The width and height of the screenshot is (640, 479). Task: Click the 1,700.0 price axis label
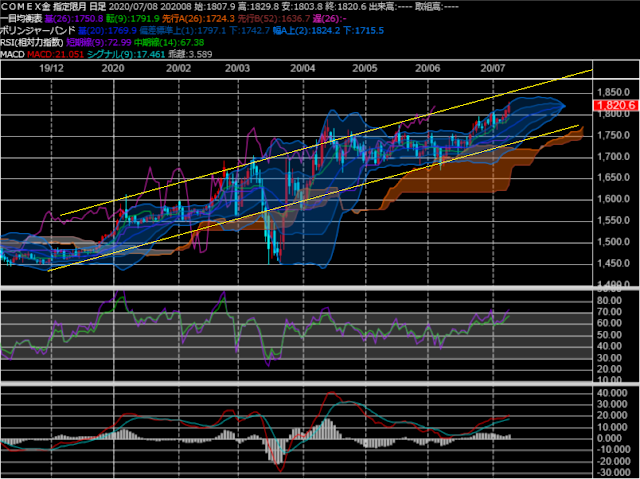coord(613,156)
